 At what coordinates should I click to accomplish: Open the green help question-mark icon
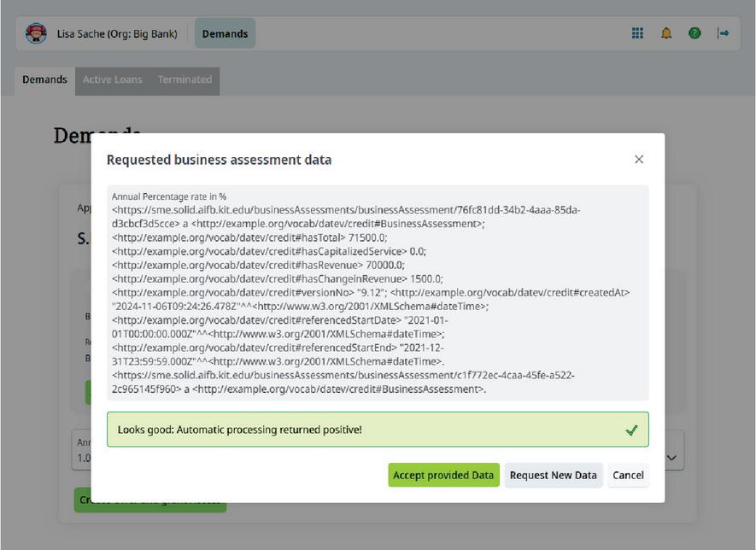click(694, 33)
